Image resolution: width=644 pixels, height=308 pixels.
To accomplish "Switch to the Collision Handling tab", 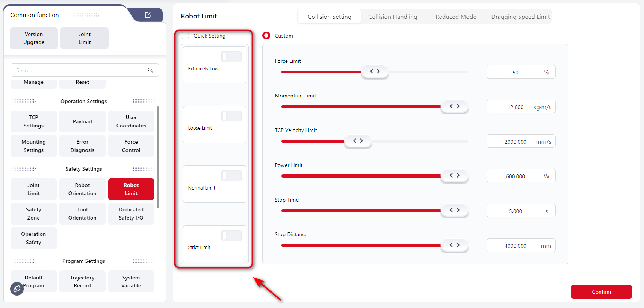I will 392,17.
